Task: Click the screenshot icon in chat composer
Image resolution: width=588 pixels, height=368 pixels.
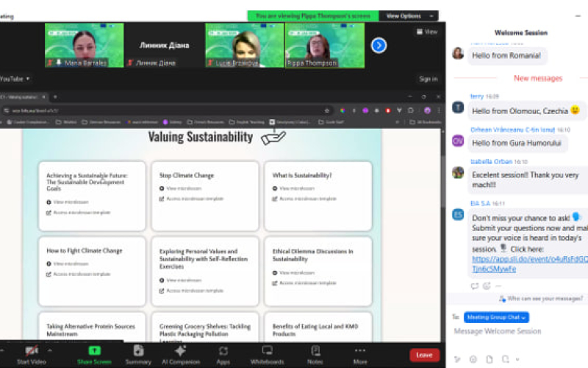Action: (505, 359)
